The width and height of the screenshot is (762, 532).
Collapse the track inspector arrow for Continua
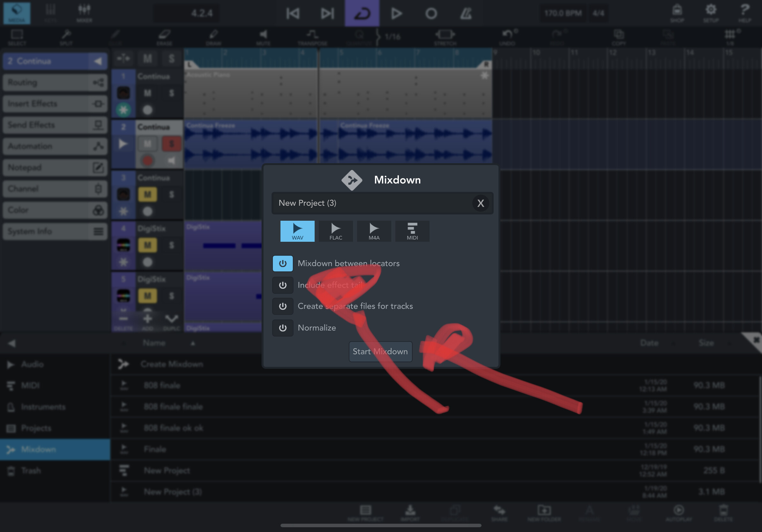[98, 61]
